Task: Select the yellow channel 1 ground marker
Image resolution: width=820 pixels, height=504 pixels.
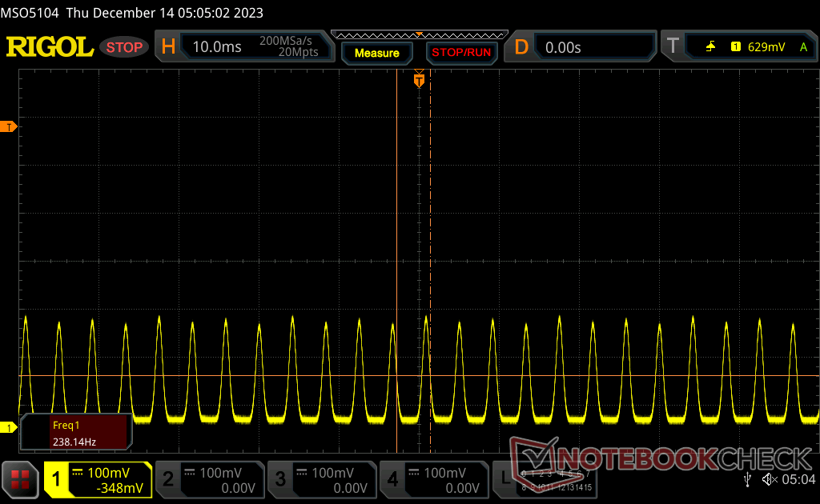Action: coord(9,428)
